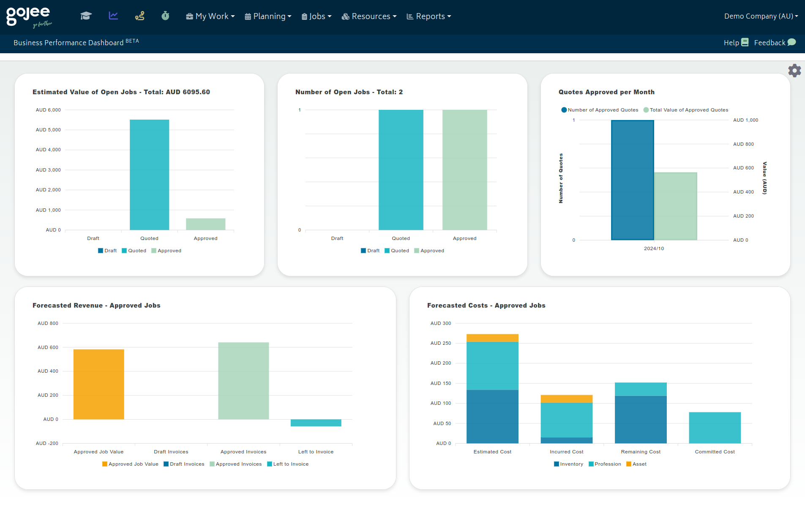This screenshot has width=805, height=532.
Task: Open the Jobs menu
Action: pyautogui.click(x=317, y=16)
